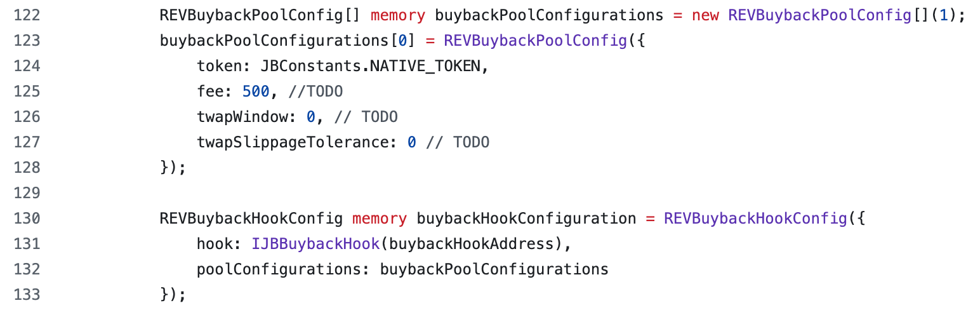Click the fee value 500
This screenshot has height=310, width=980.
tap(256, 91)
